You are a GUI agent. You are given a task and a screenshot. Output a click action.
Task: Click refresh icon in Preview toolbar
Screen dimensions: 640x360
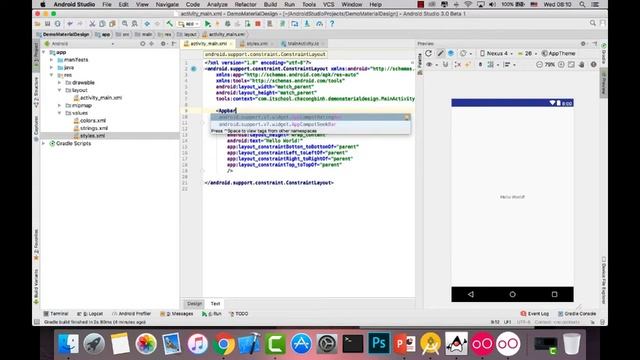(429, 53)
